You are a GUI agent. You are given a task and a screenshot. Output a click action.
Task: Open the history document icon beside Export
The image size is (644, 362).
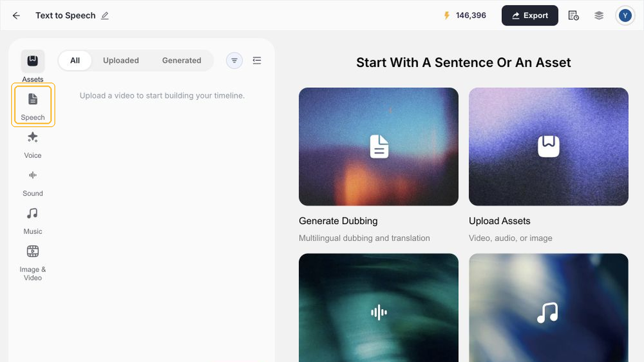pyautogui.click(x=574, y=16)
